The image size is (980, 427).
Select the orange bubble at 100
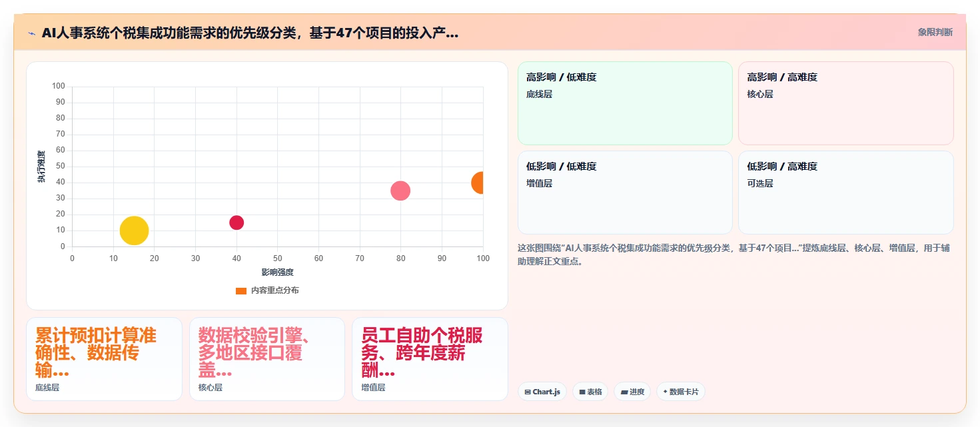(x=478, y=183)
